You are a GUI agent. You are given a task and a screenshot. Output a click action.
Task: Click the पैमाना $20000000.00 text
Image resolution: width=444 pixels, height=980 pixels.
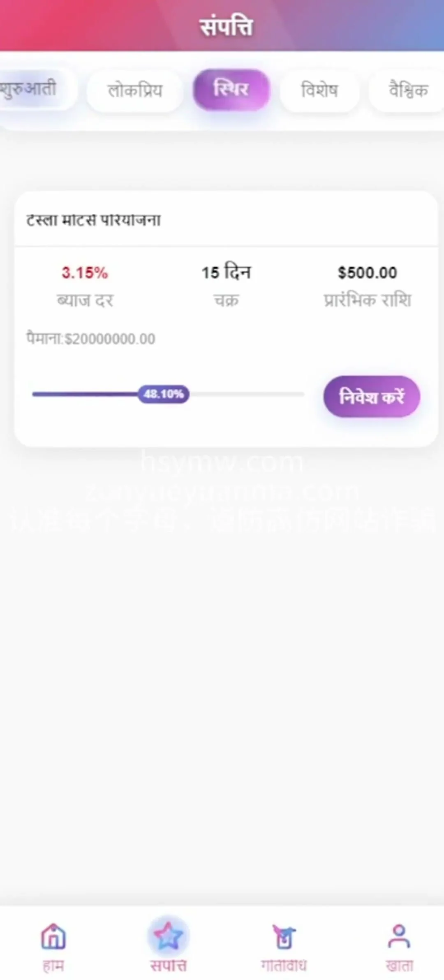(91, 339)
